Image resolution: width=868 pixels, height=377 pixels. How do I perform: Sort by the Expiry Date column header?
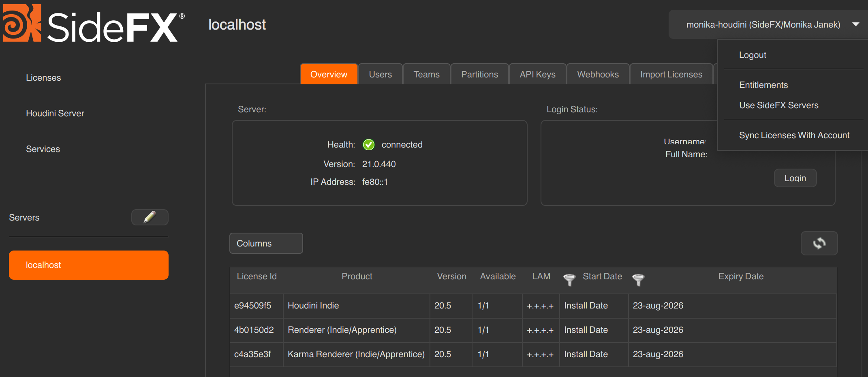741,276
